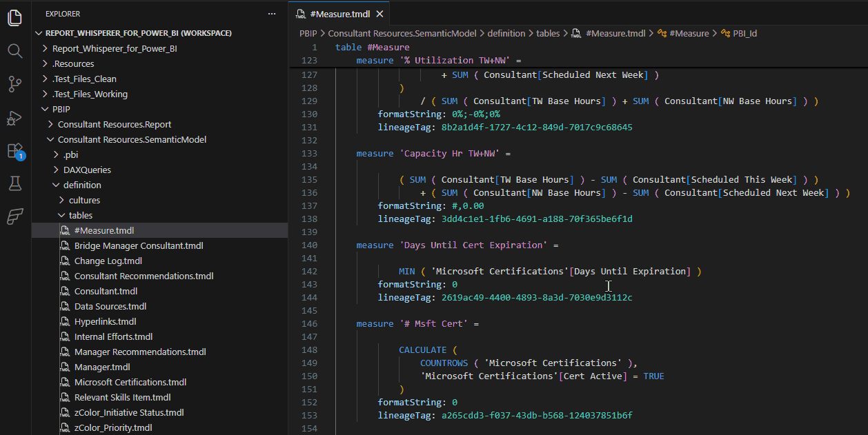Click line number 140 in the gutter
The height and width of the screenshot is (435, 868).
[x=309, y=245]
